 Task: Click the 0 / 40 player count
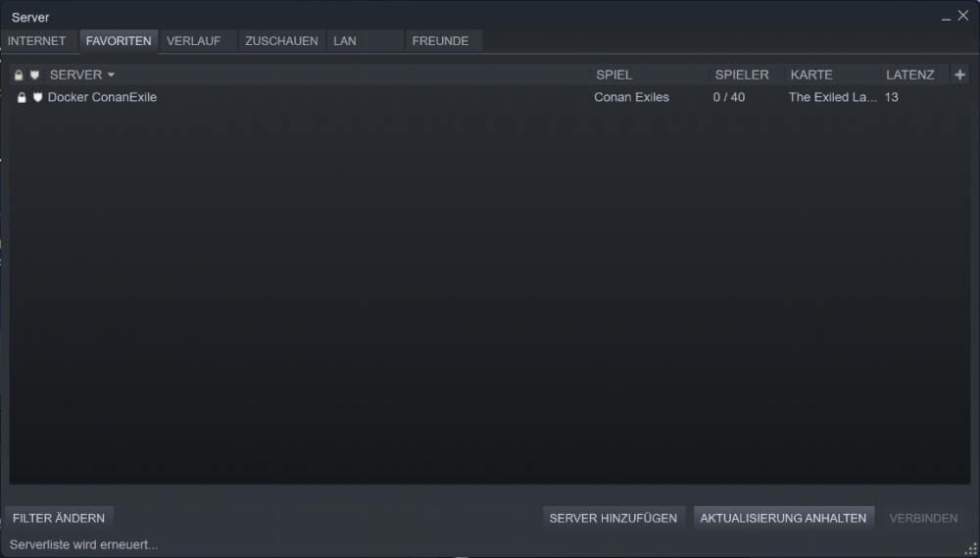coord(729,98)
